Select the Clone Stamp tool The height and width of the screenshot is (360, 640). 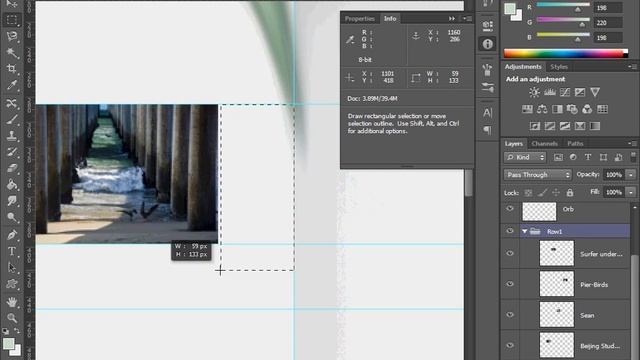point(12,136)
